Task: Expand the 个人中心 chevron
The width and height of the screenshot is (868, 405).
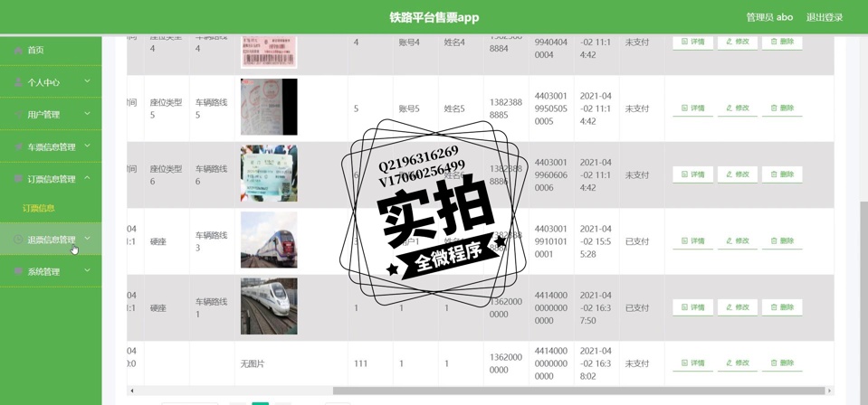Action: click(88, 82)
